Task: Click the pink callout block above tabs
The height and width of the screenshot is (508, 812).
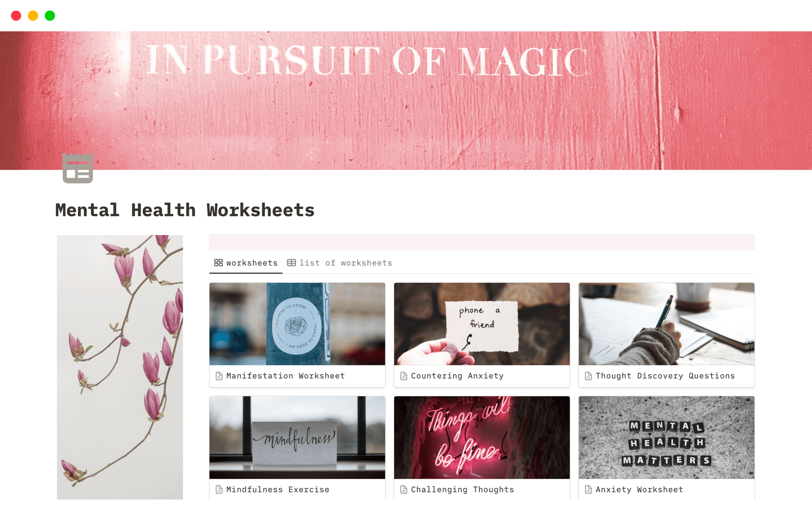Action: [482, 242]
